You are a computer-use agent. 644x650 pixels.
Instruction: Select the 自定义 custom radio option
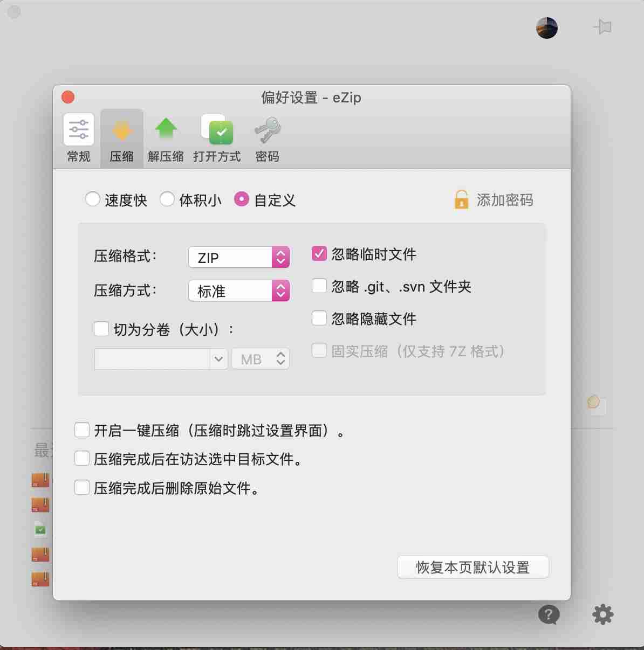tap(242, 199)
